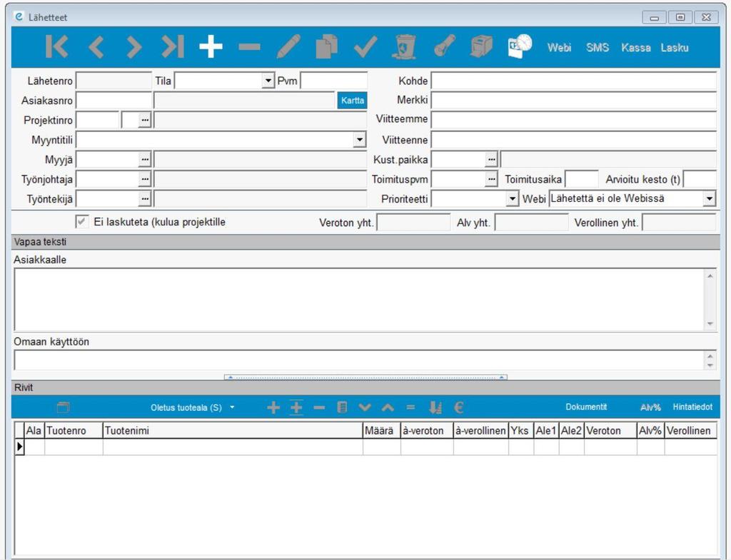
Task: Open the Tila dropdown
Action: click(x=268, y=81)
